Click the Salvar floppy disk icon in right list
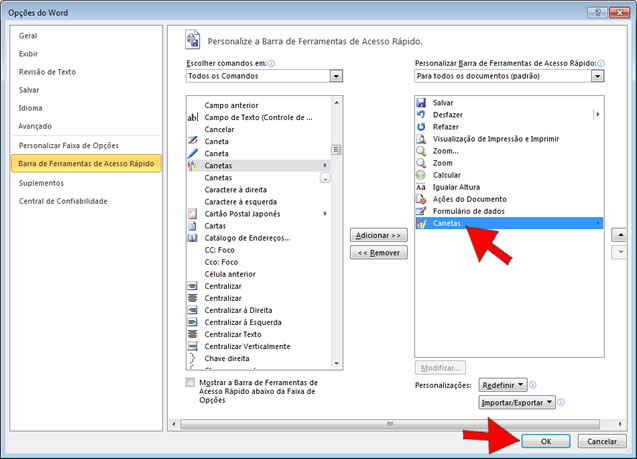 coord(421,103)
